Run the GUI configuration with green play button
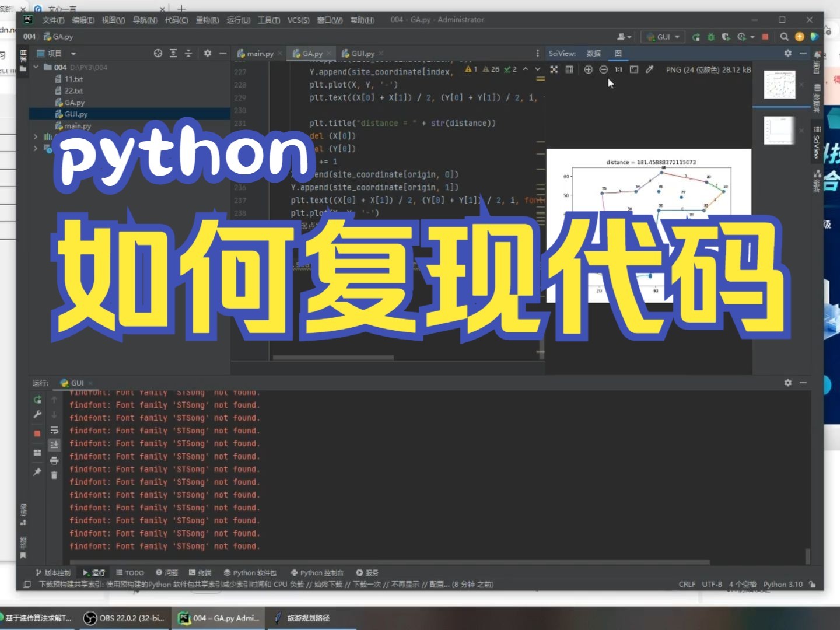This screenshot has height=630, width=840. coord(696,37)
